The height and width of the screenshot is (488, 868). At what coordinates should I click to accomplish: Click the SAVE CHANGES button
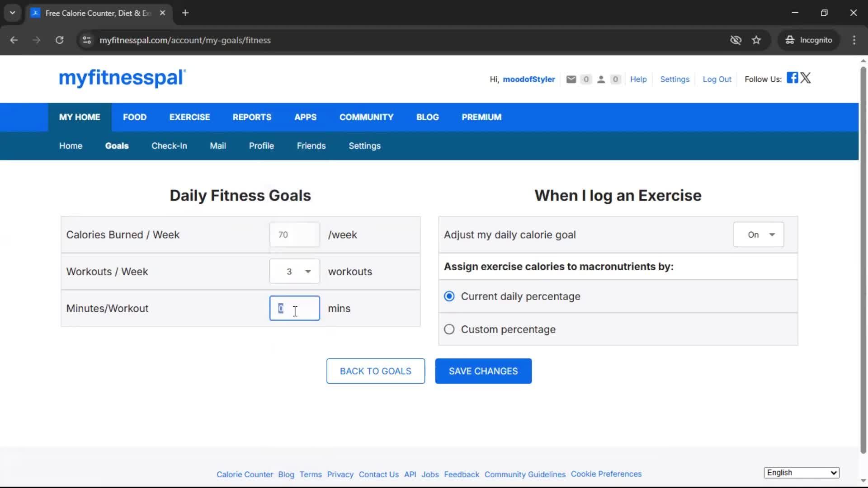483,371
